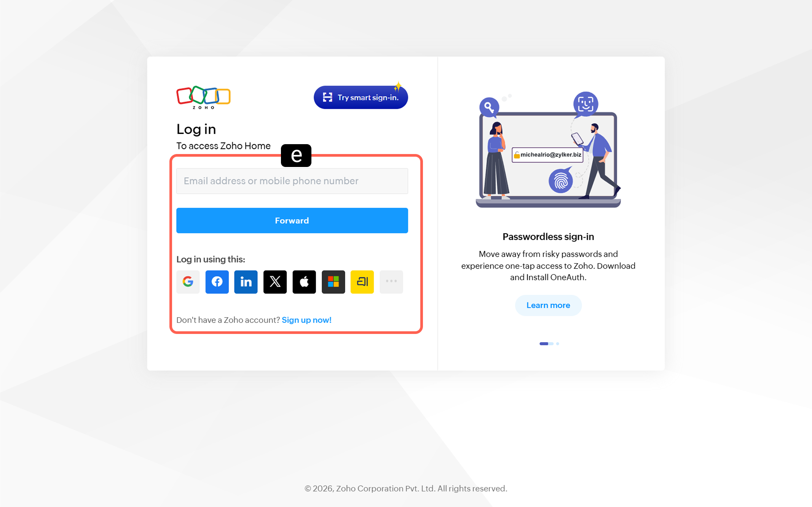Show more sign-in providers (three dots)
Viewport: 812px width, 507px height.
tap(391, 282)
